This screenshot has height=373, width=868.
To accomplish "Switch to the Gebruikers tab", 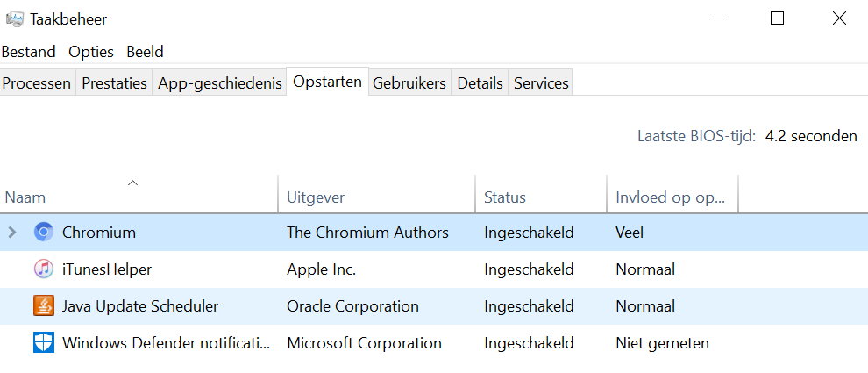I will click(x=409, y=83).
